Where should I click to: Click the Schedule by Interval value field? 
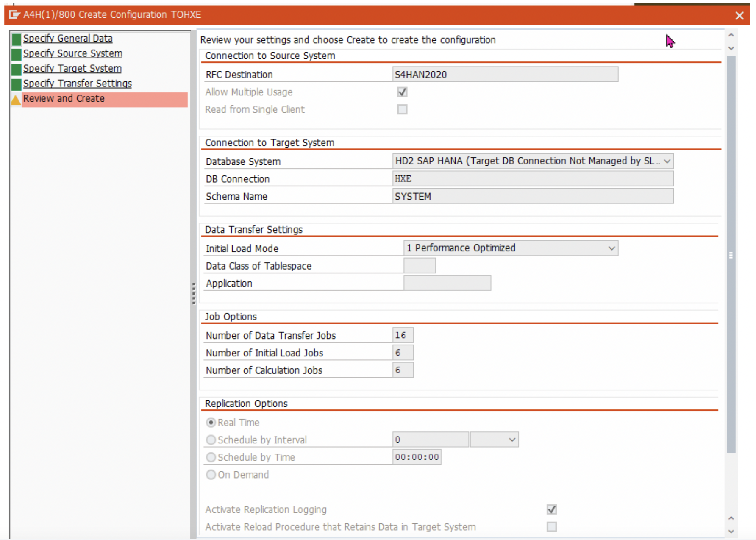[431, 440]
